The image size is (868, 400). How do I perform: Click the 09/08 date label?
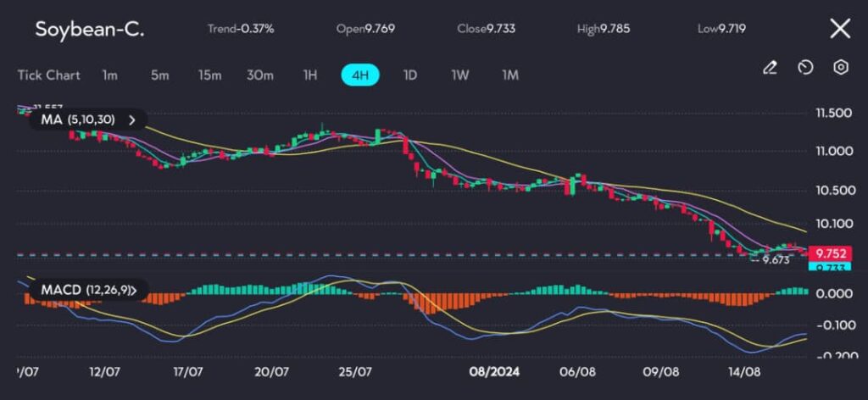tap(661, 372)
